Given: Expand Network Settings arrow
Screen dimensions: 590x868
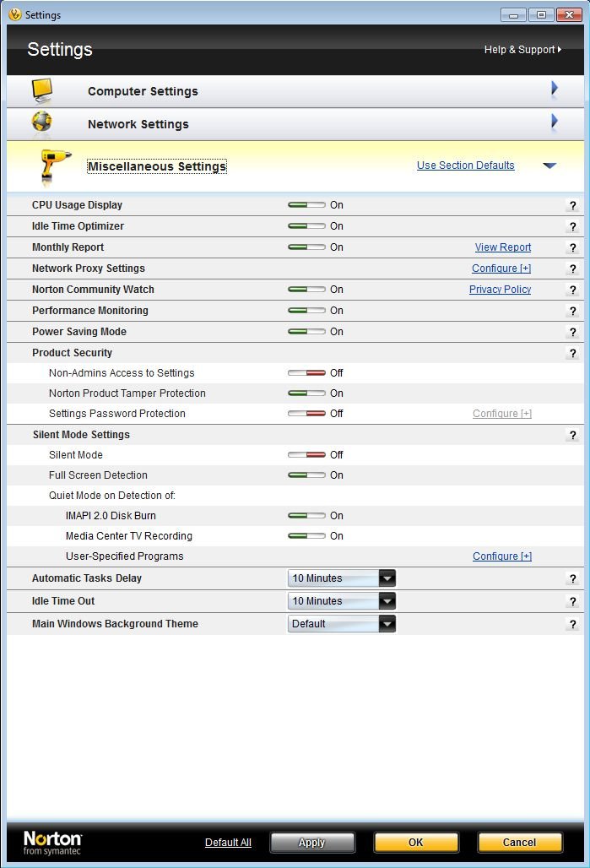Looking at the screenshot, I should tap(554, 122).
